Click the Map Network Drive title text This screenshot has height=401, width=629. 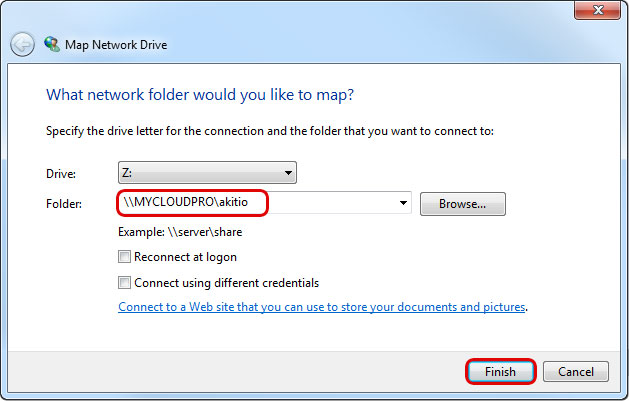(116, 45)
